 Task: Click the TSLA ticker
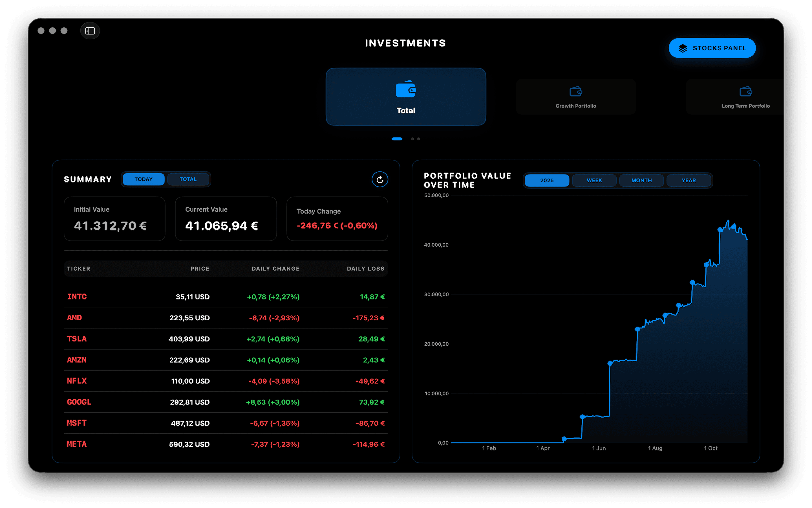click(x=77, y=339)
